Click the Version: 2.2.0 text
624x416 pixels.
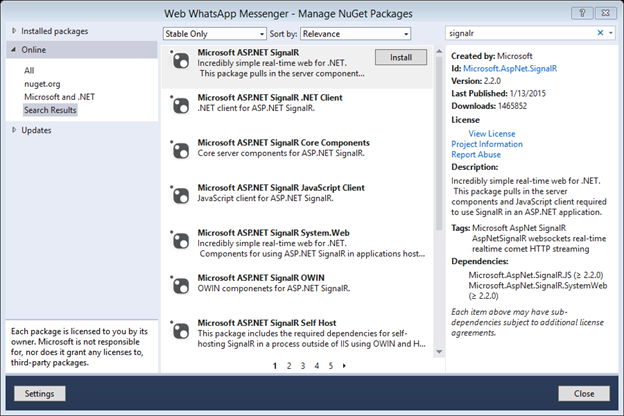(x=476, y=81)
